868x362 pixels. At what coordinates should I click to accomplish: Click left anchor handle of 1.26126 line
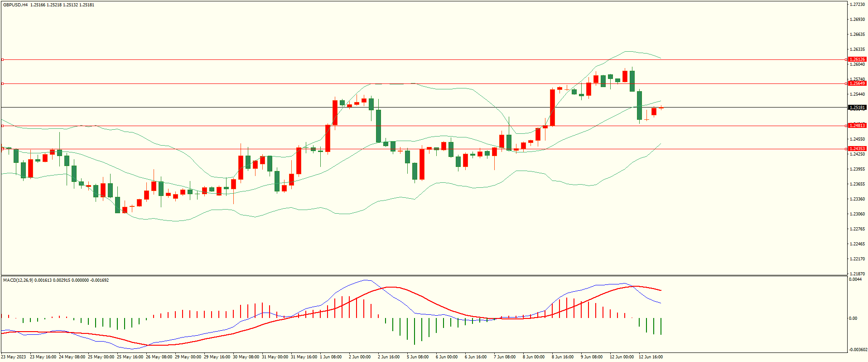[2, 59]
